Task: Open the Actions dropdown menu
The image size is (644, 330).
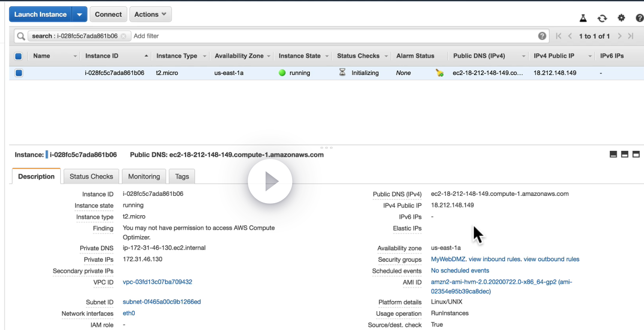Action: click(150, 14)
